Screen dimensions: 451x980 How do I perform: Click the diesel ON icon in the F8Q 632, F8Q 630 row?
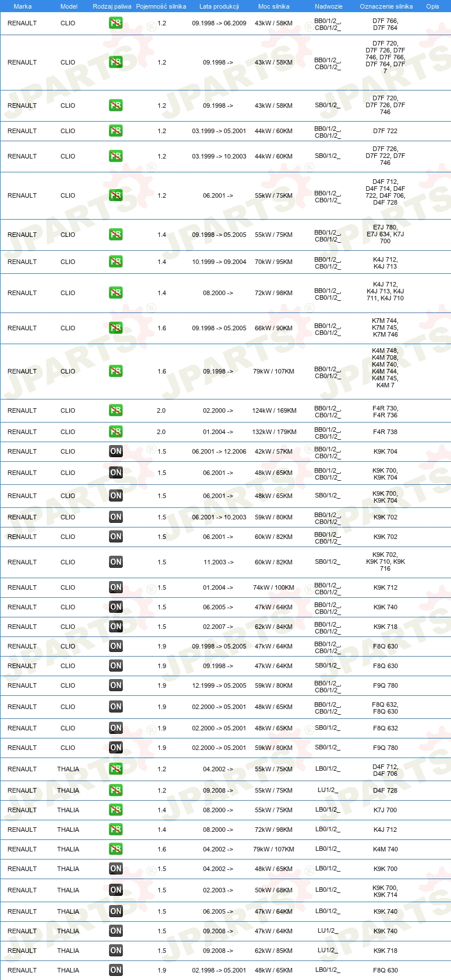pos(115,707)
